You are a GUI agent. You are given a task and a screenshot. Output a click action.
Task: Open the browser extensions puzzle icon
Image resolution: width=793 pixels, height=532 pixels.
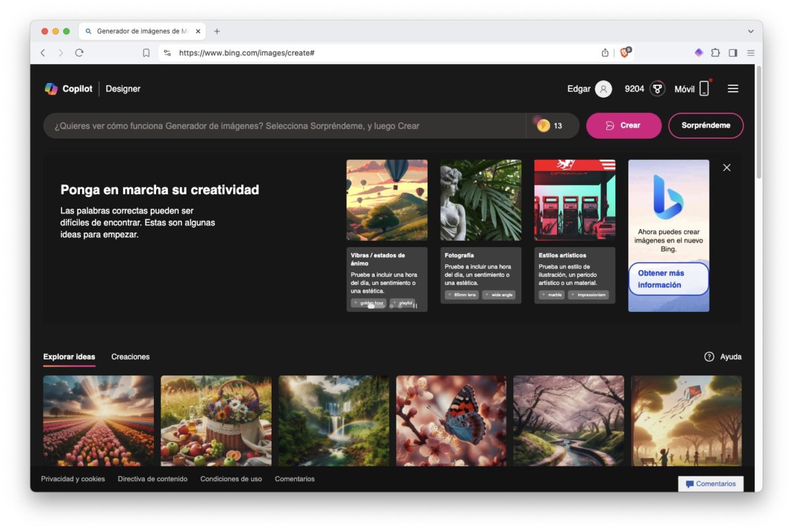pyautogui.click(x=714, y=52)
